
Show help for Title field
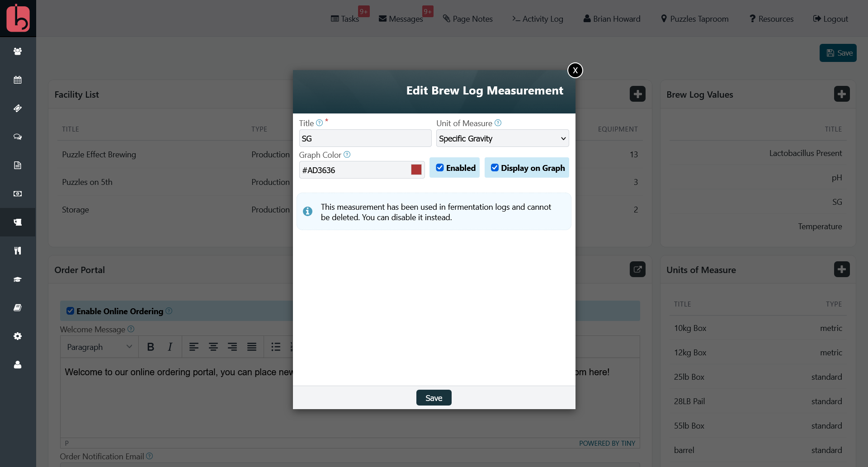(x=319, y=123)
